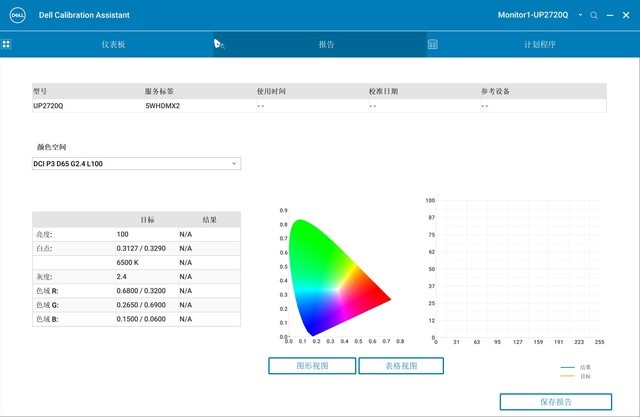Click the gamma target value 2.4

pos(121,277)
